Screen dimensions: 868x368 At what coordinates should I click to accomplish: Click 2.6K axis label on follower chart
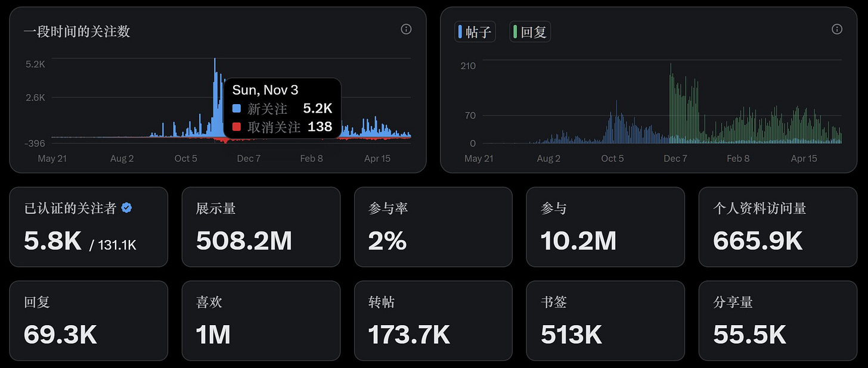click(x=35, y=98)
